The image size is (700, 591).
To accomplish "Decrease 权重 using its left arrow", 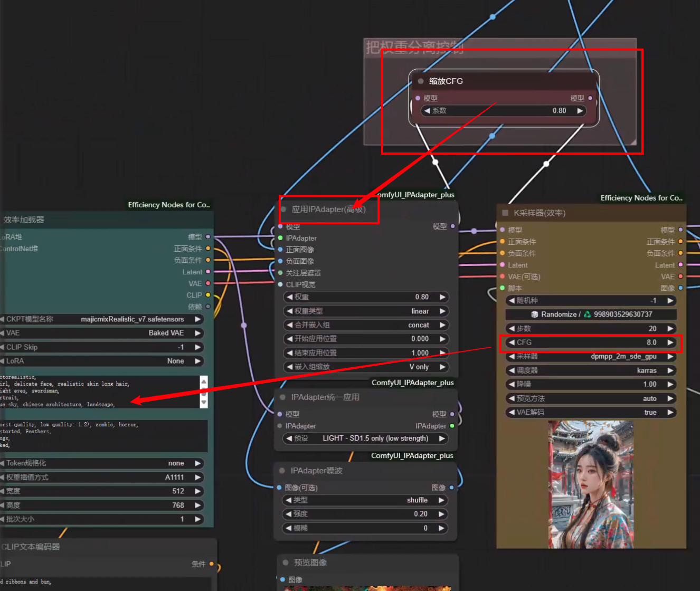I will click(x=289, y=297).
